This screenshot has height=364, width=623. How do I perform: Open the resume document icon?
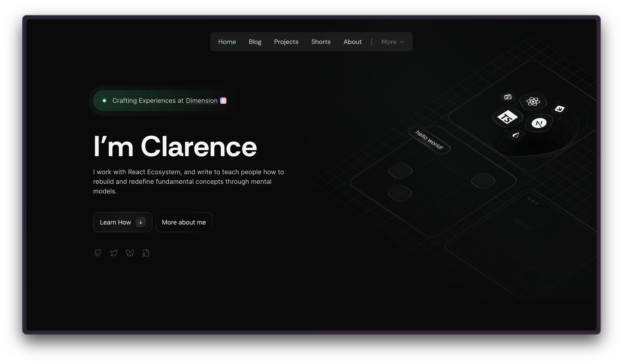[146, 253]
